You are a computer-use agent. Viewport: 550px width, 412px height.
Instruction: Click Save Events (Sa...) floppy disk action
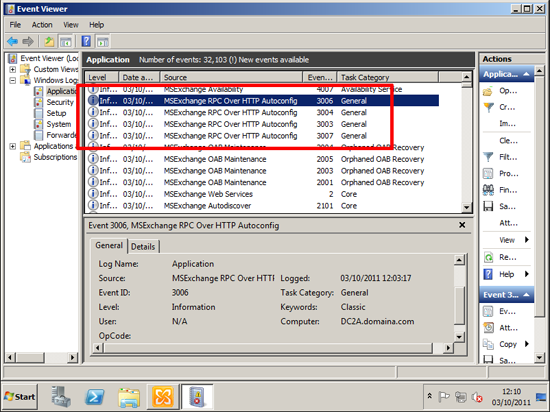[499, 207]
